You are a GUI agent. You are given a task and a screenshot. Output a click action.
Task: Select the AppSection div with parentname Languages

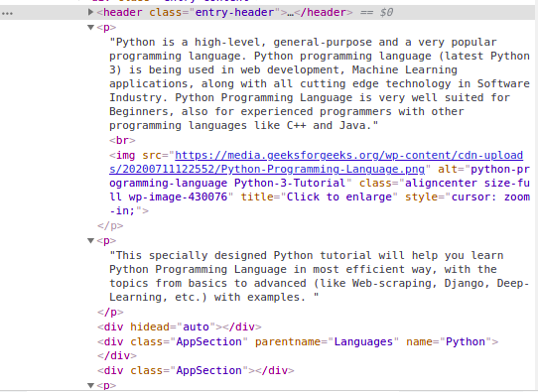point(298,348)
